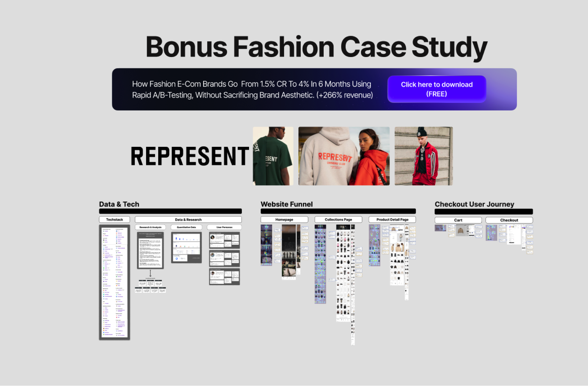Click the Quantitative Data label
Image resolution: width=588 pixels, height=386 pixels.
tap(186, 227)
